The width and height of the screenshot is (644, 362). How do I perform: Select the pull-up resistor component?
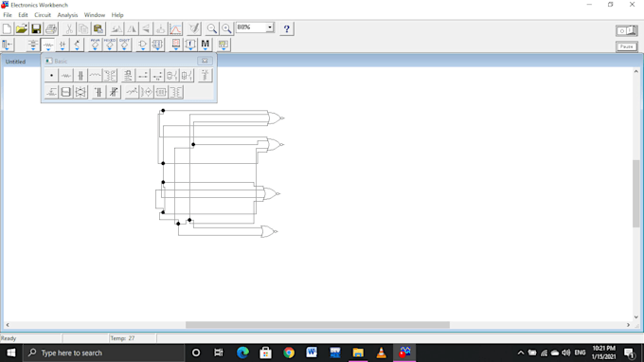[x=205, y=76]
